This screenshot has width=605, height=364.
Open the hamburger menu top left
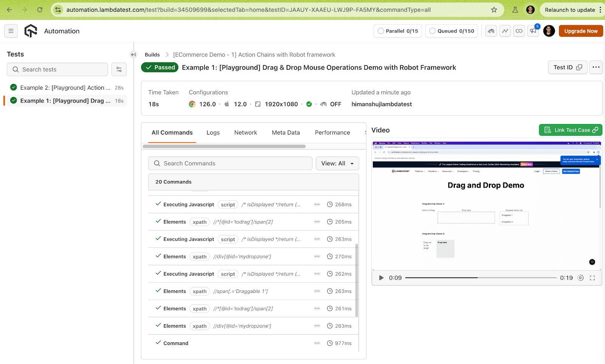coord(11,31)
